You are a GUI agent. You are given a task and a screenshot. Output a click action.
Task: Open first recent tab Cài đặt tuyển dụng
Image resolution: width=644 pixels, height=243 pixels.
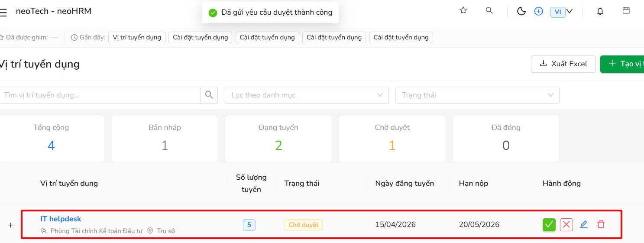point(200,37)
